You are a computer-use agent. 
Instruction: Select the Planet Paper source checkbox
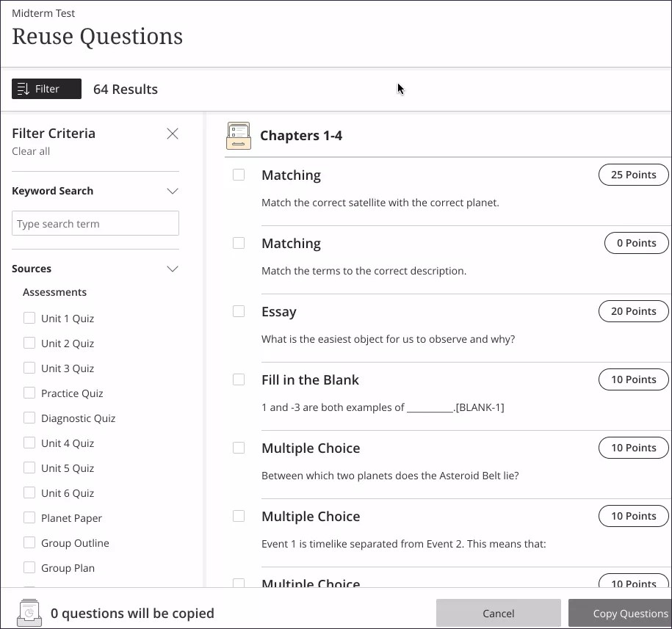tap(29, 517)
